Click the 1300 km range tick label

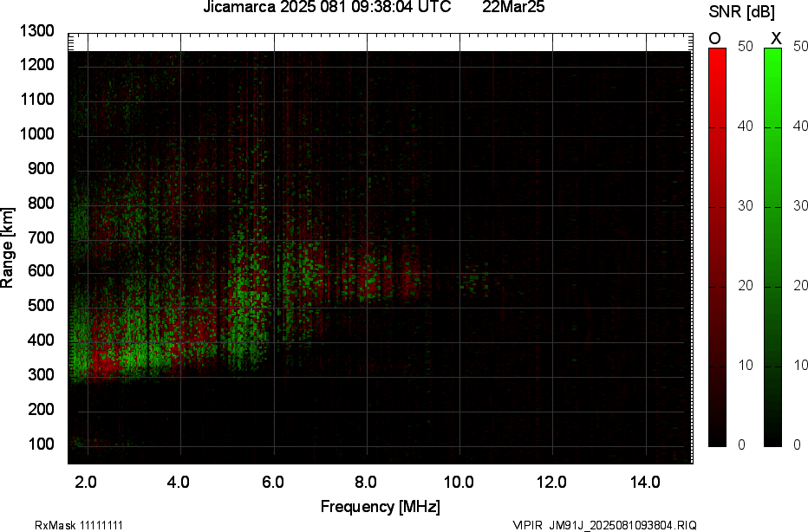(x=37, y=31)
